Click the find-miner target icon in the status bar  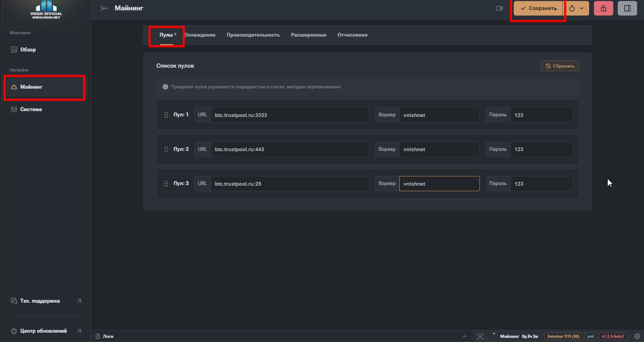tap(480, 336)
